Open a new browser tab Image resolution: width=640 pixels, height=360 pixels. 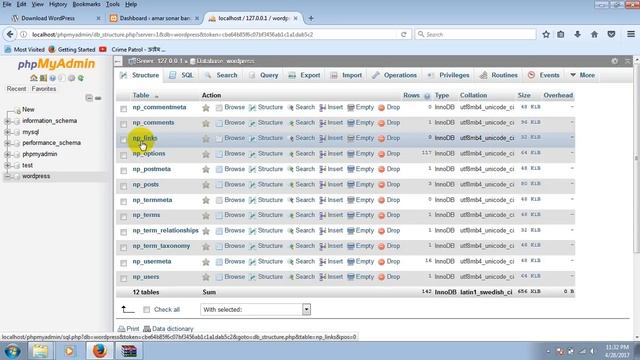(x=311, y=18)
